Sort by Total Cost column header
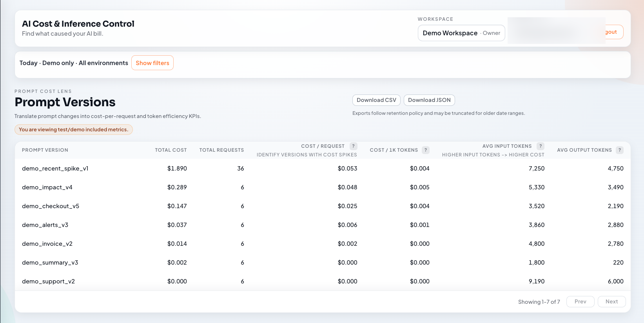This screenshot has height=323, width=644. [171, 150]
